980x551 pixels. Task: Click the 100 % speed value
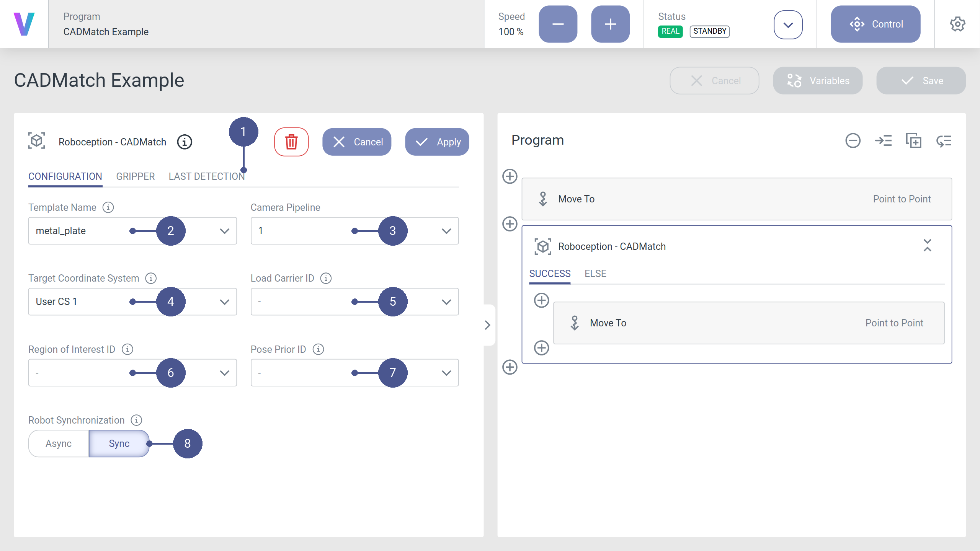click(x=511, y=32)
